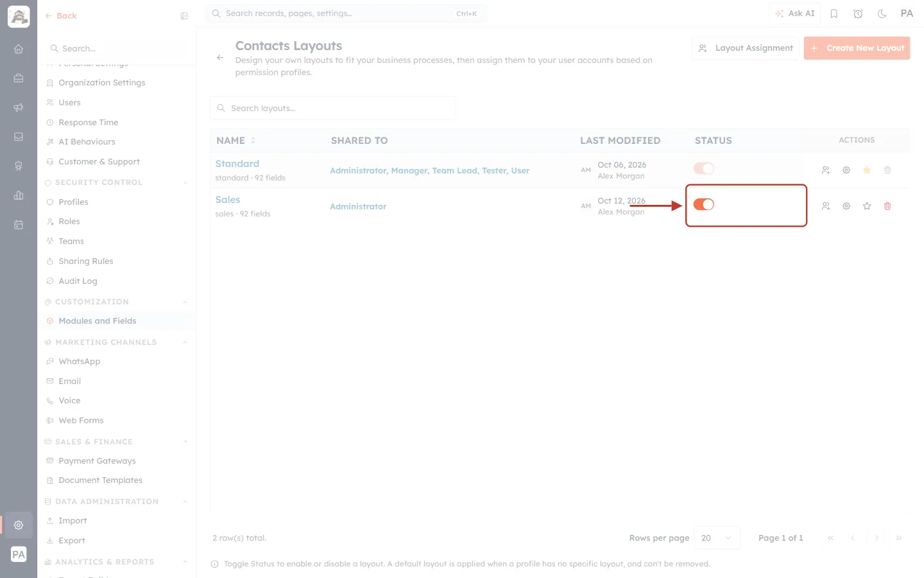Go back using arrow beside Contacts Layouts

[x=220, y=58]
